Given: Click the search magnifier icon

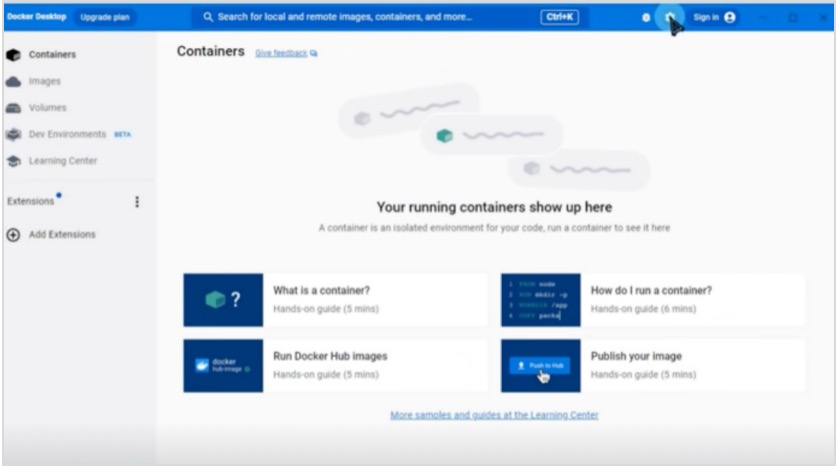Looking at the screenshot, I should tap(208, 18).
